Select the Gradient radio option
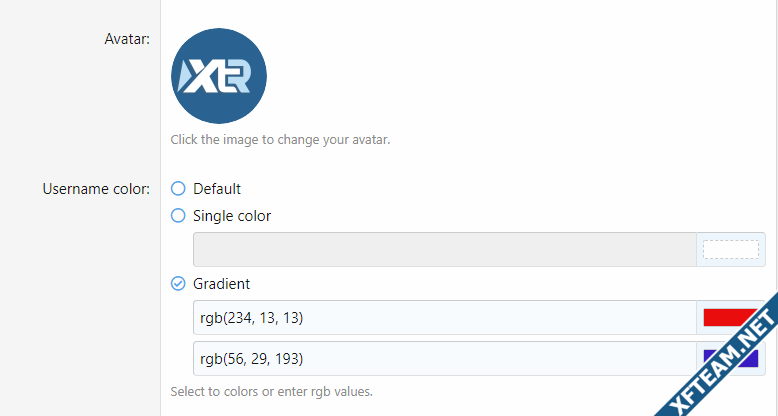 click(x=178, y=283)
